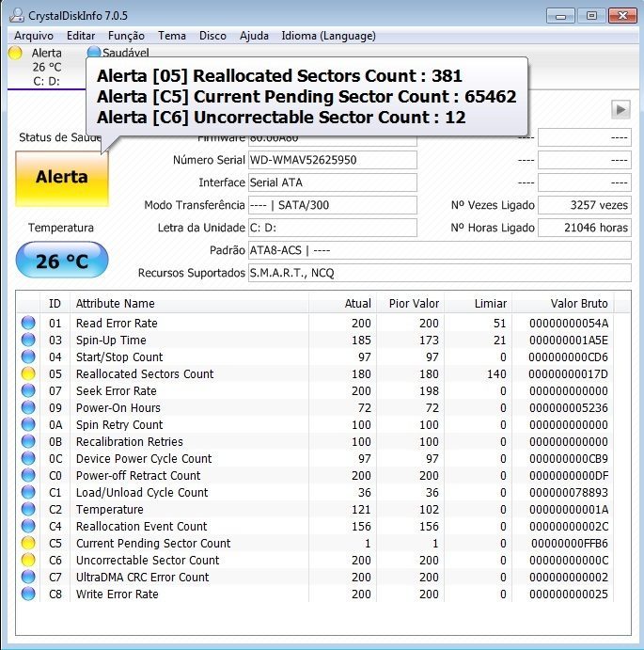
Task: Click yellow status icon for Reallocated Sectors Count
Action: pos(28,374)
